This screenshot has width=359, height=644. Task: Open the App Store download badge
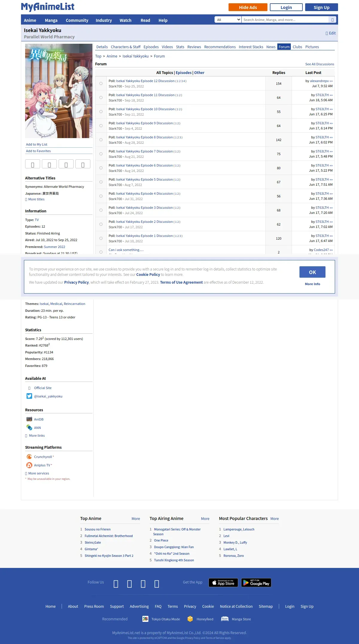click(x=223, y=583)
